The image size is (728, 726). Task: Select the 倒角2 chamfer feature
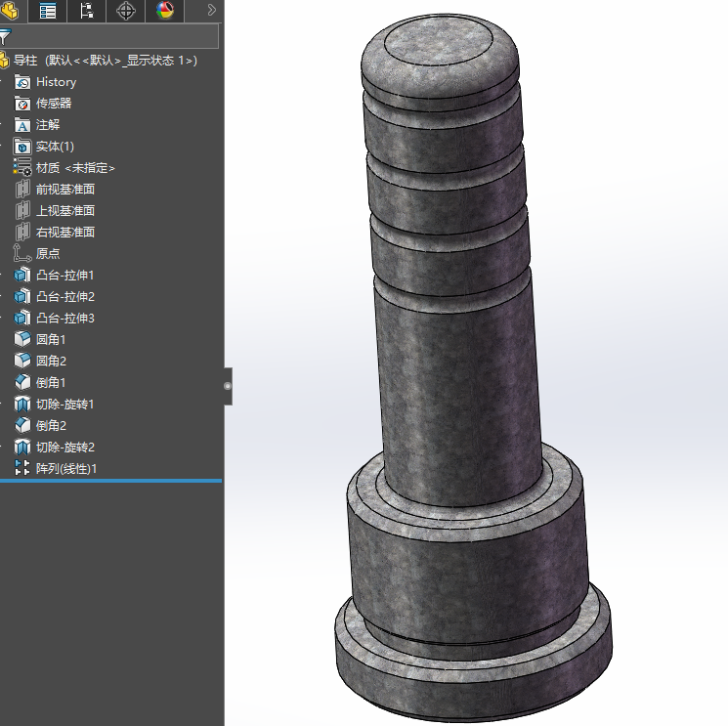51,425
